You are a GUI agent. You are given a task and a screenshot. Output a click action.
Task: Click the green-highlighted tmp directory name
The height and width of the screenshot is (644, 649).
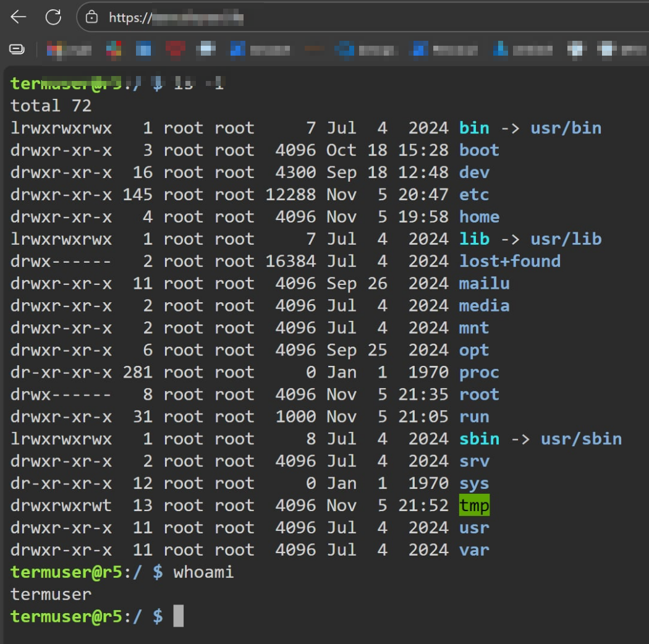tap(474, 506)
